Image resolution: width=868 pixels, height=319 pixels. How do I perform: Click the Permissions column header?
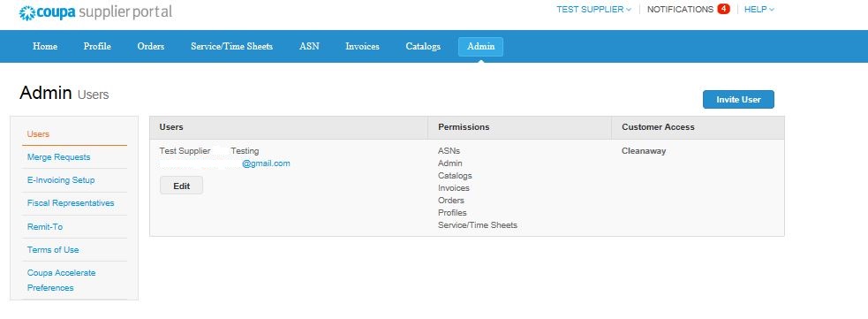tap(464, 127)
